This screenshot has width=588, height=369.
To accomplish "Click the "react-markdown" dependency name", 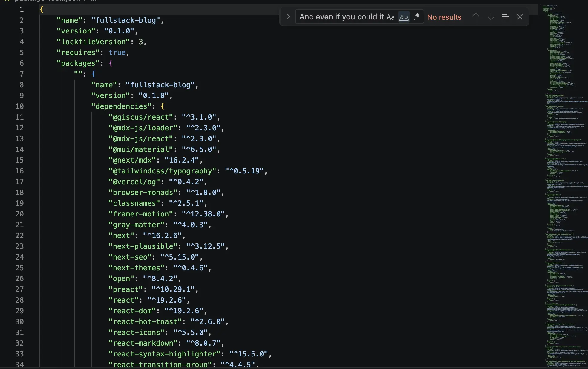I will [x=143, y=343].
